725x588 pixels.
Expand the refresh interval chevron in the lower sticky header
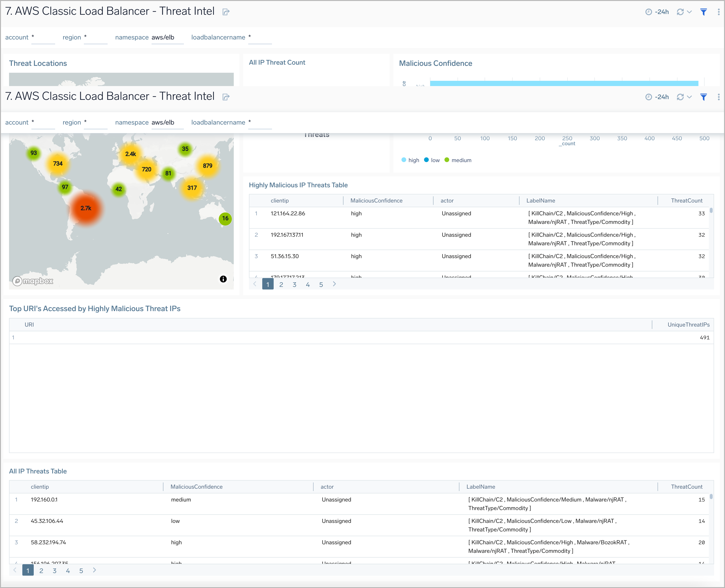689,97
